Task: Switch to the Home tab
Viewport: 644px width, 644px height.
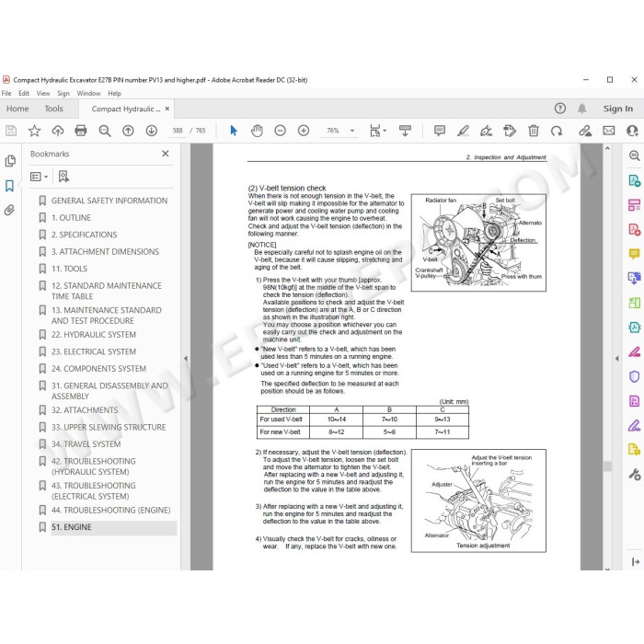Action: point(17,109)
